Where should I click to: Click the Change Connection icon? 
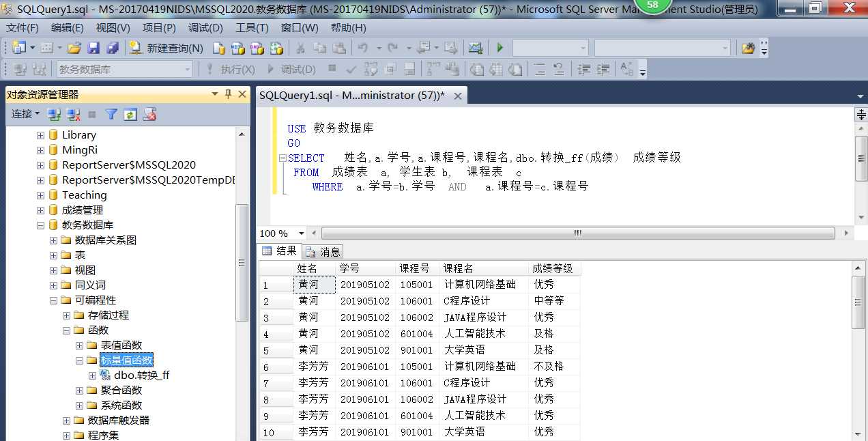(x=39, y=69)
